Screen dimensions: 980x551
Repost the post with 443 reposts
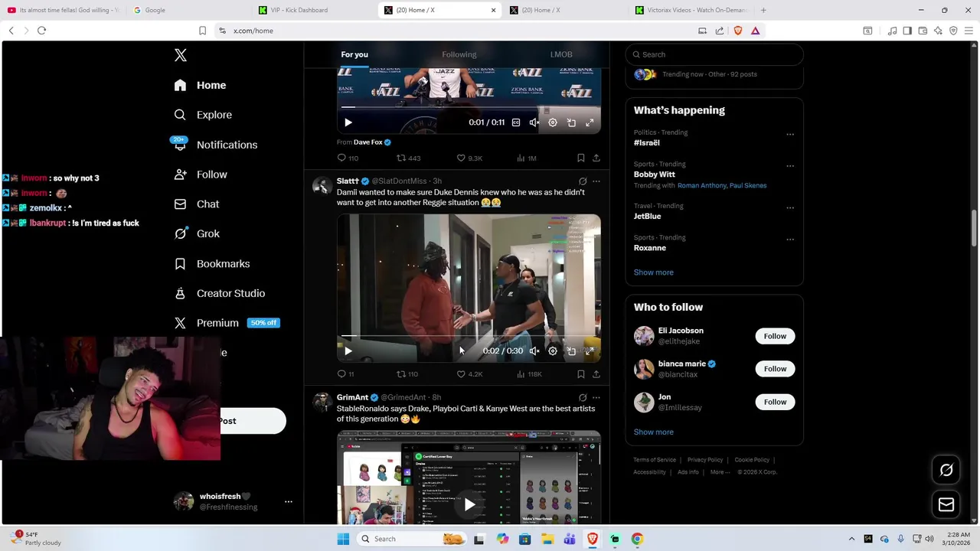[408, 158]
